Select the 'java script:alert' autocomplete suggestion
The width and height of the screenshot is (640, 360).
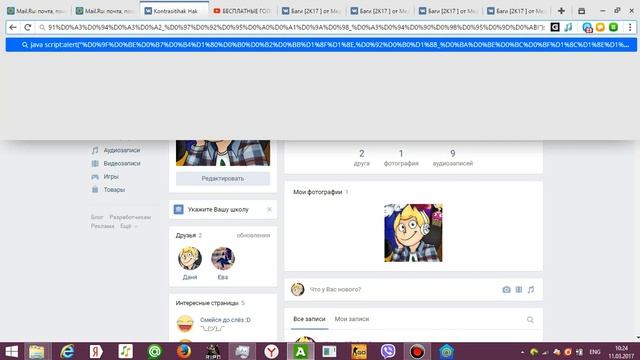coord(321,45)
